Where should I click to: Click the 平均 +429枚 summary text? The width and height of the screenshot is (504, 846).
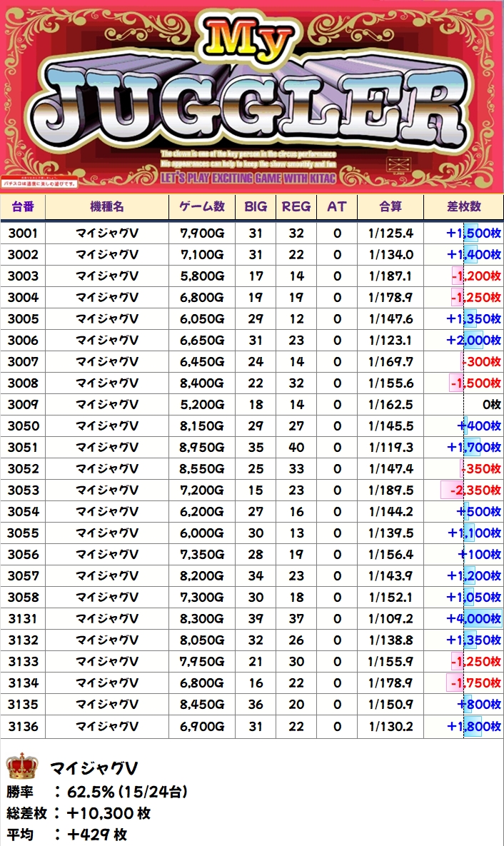(x=67, y=835)
